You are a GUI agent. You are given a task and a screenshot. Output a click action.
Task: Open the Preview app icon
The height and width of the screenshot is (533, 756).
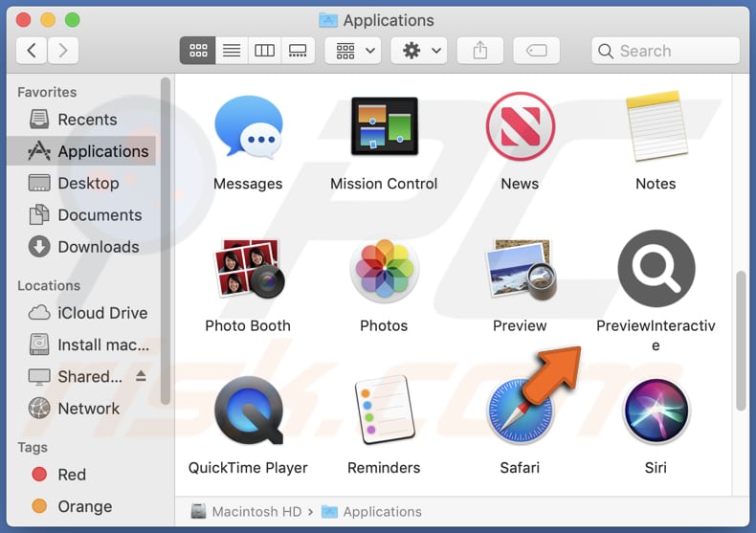pyautogui.click(x=521, y=269)
